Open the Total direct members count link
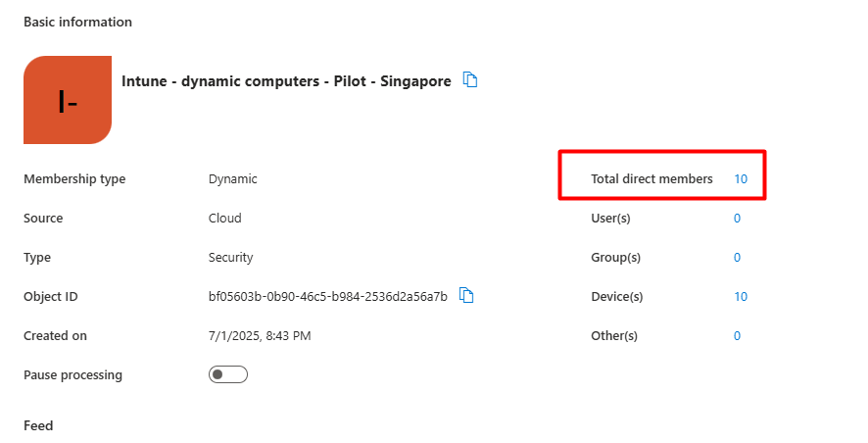The height and width of the screenshot is (443, 868). (741, 179)
